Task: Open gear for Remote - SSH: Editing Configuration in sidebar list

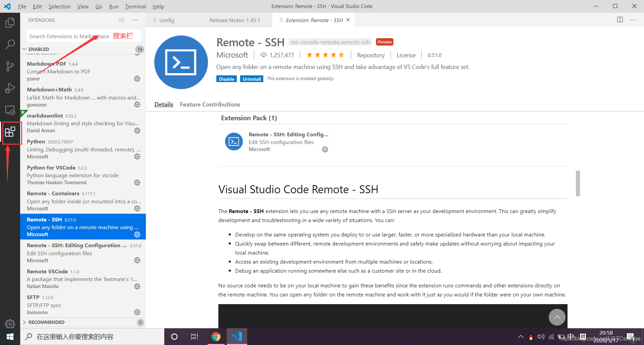Action: 137,260
